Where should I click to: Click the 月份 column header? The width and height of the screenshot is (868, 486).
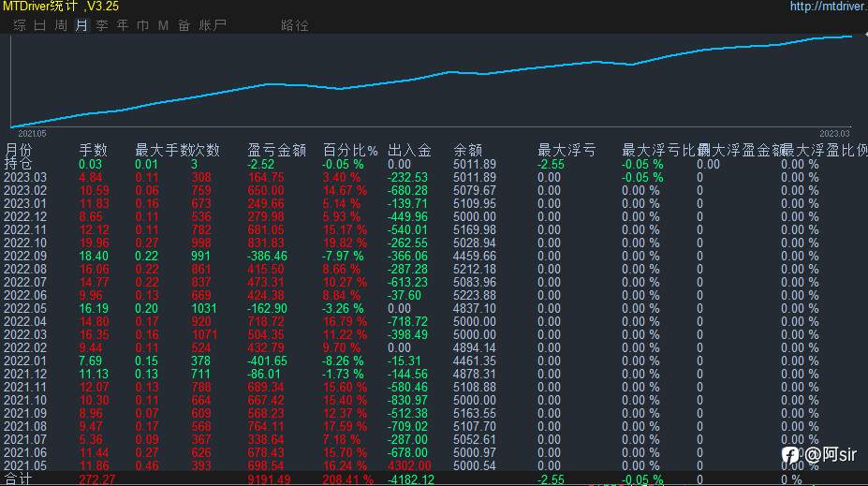coord(19,150)
